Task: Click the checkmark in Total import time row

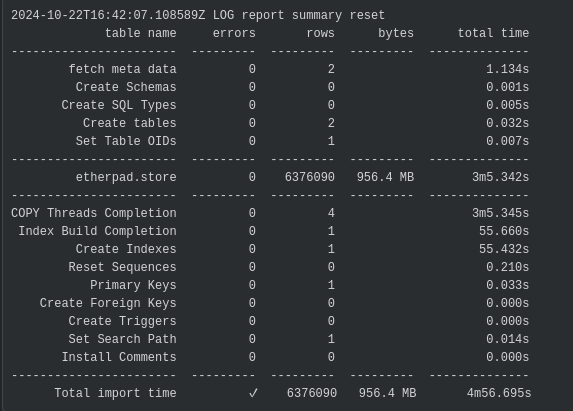Action: click(x=253, y=393)
